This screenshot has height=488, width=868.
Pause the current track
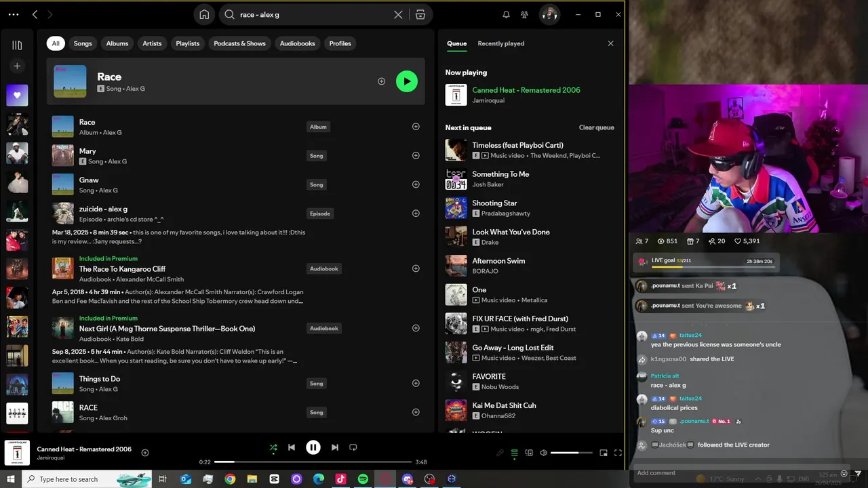point(313,447)
